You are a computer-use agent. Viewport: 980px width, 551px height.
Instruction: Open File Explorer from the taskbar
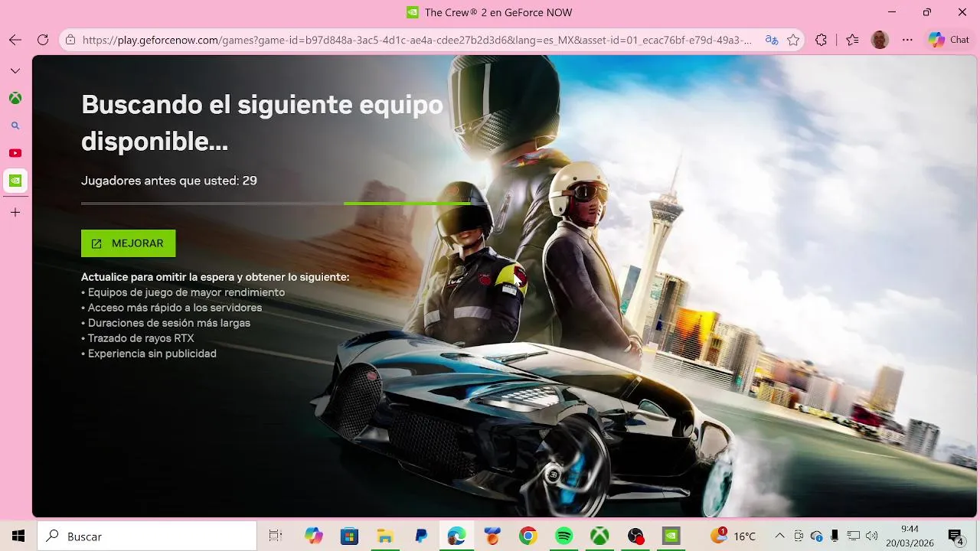[x=385, y=536]
